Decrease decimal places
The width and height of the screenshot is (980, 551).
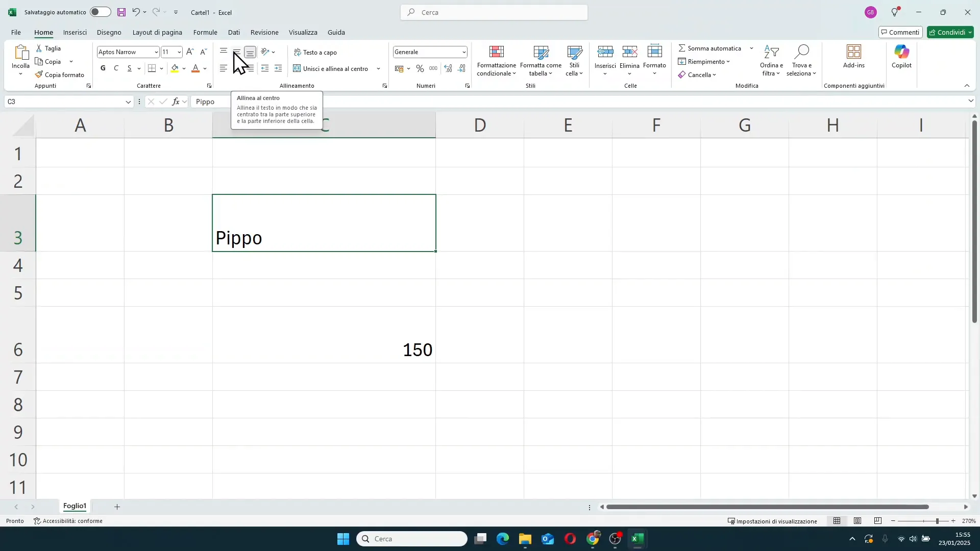(x=462, y=68)
